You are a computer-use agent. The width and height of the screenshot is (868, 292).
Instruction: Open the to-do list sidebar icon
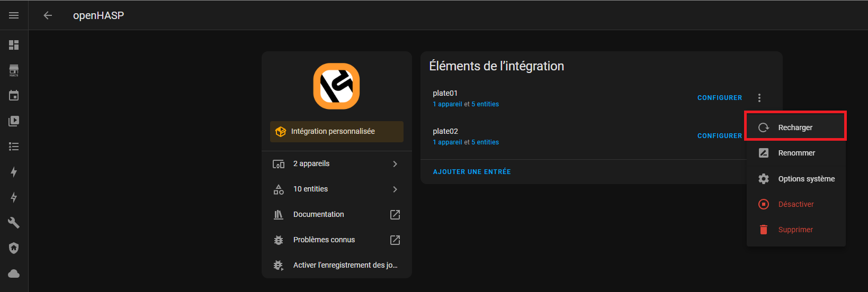[x=14, y=147]
